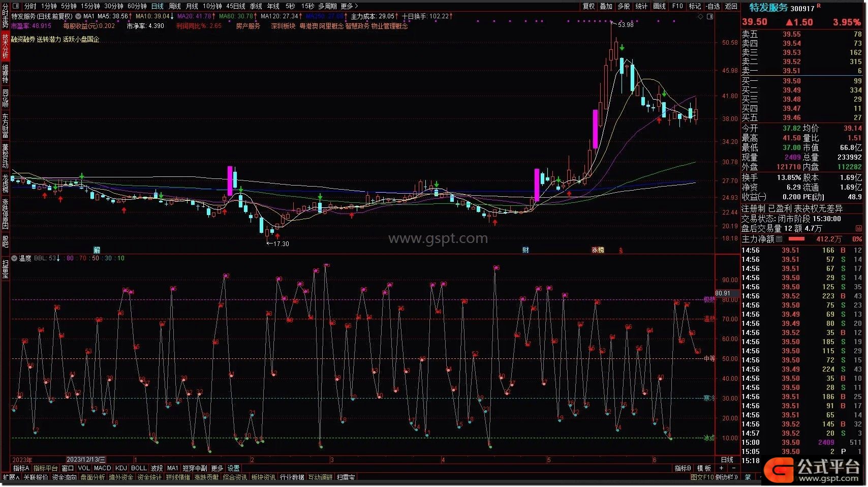Click the plus icon at bottom right
The width and height of the screenshot is (868, 487).
click(721, 468)
